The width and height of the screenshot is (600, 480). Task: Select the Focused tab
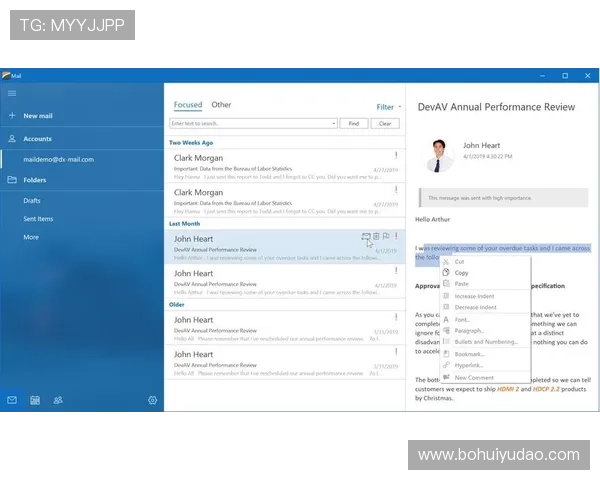pyautogui.click(x=187, y=105)
